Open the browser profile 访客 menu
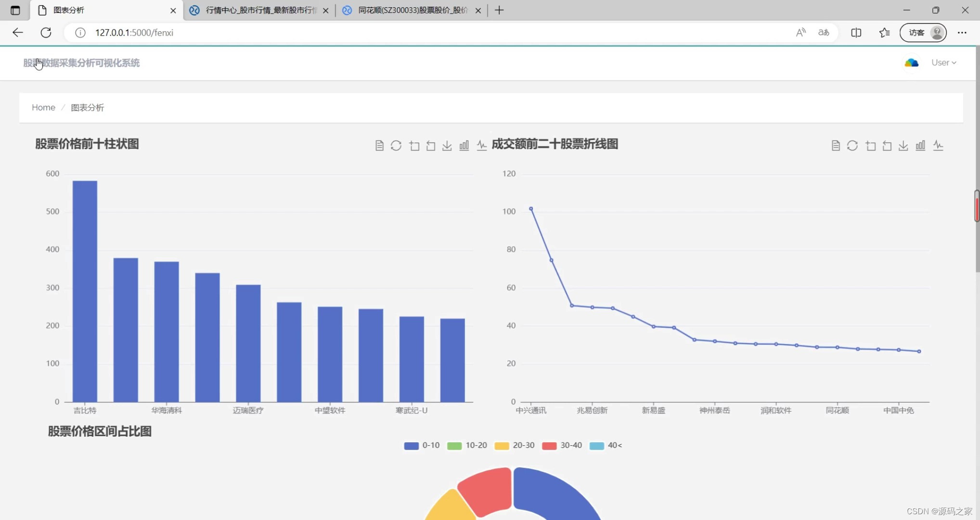Screen dimensions: 980x520 pos(922,32)
